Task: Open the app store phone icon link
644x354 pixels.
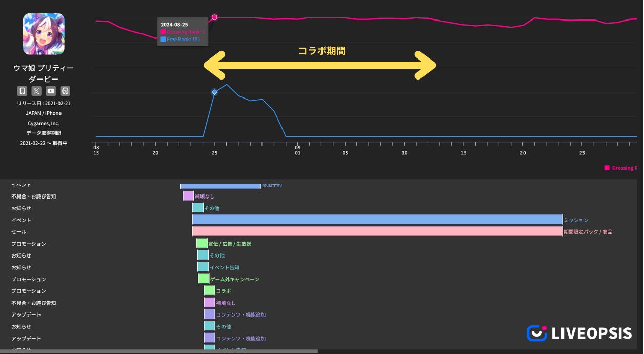Action: point(22,91)
